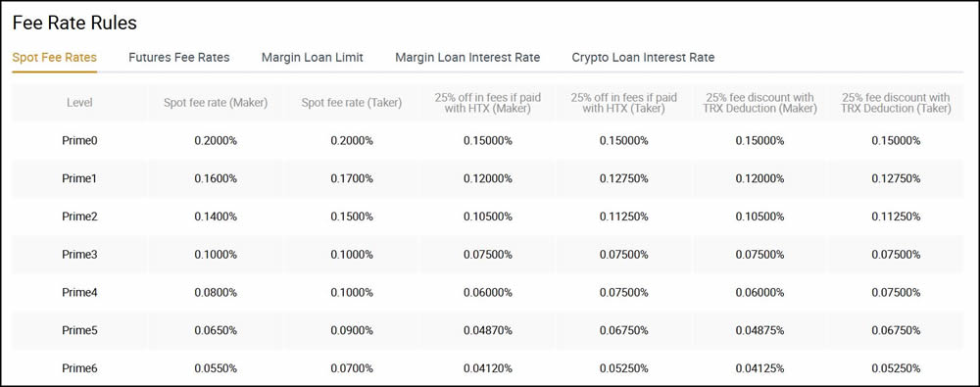Click the Prime4 level cell
The image size is (980, 387).
pos(79,293)
